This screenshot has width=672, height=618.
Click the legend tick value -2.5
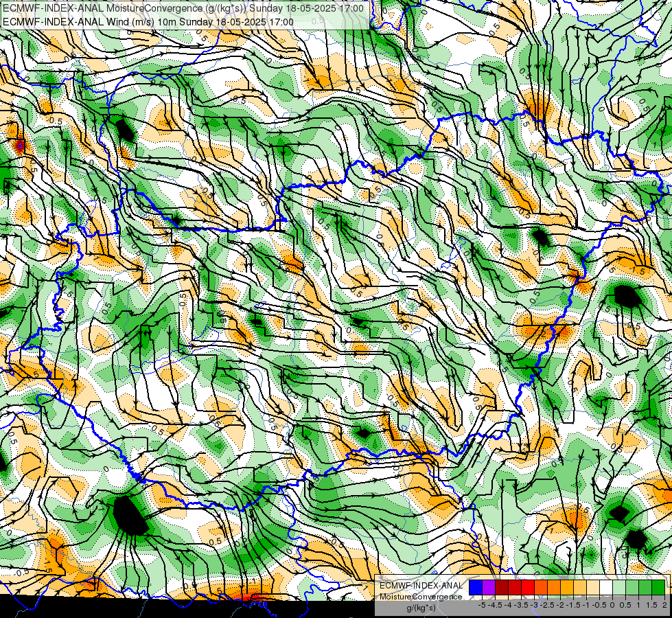[x=548, y=605]
